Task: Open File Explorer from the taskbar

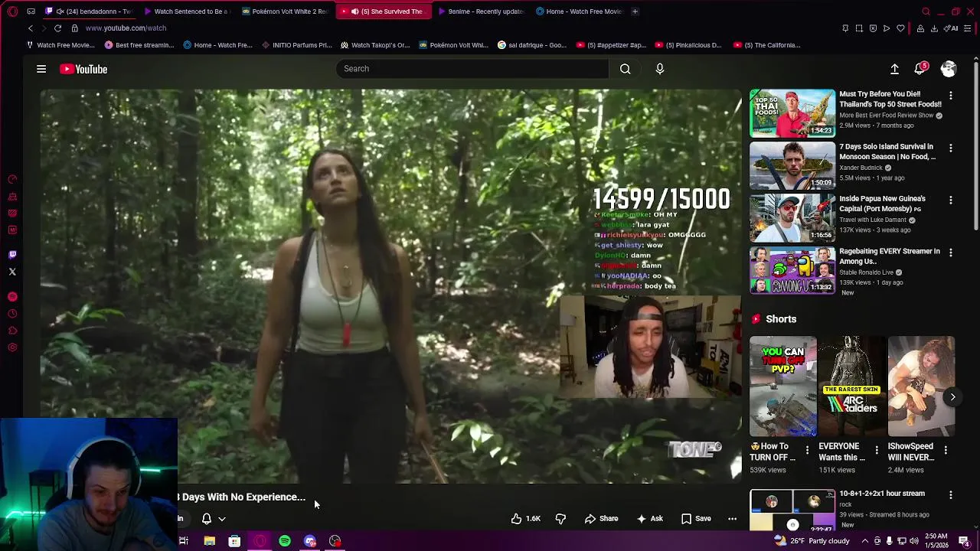Action: coord(209,541)
